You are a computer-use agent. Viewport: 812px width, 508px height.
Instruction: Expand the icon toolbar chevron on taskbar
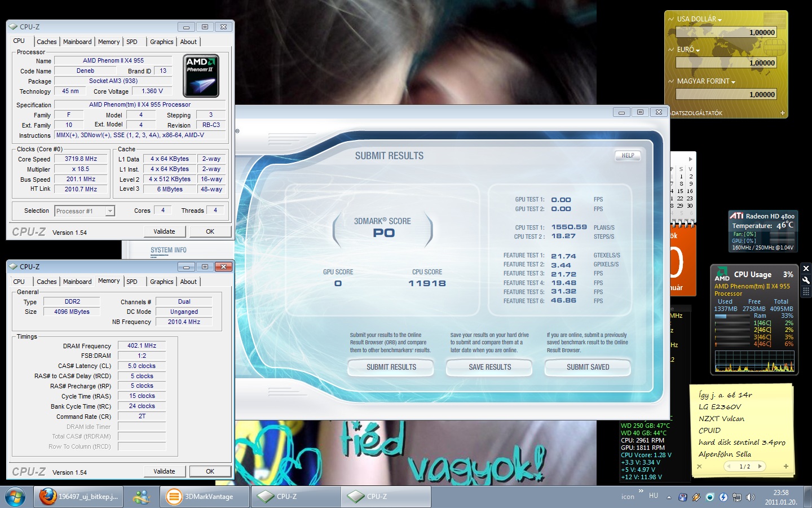pyautogui.click(x=641, y=491)
